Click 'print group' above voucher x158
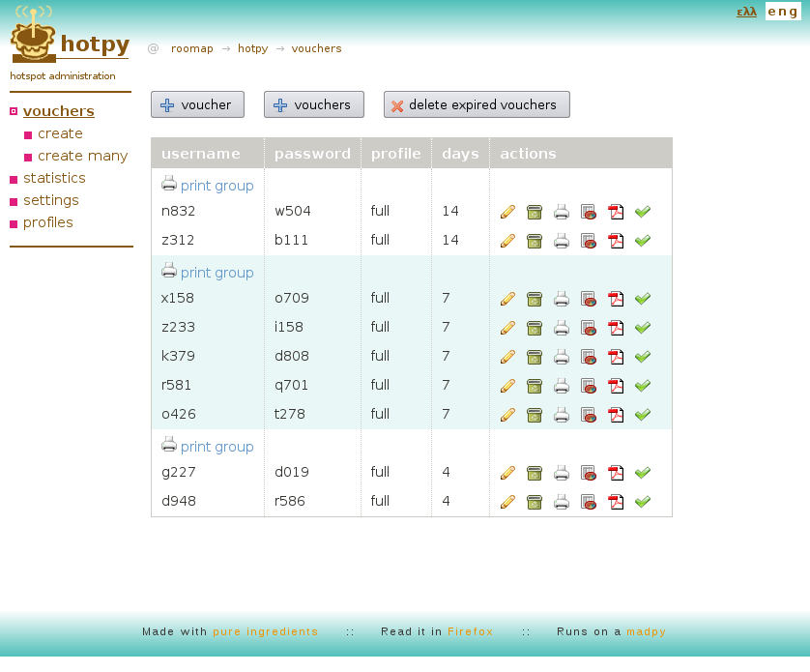 coord(217,273)
